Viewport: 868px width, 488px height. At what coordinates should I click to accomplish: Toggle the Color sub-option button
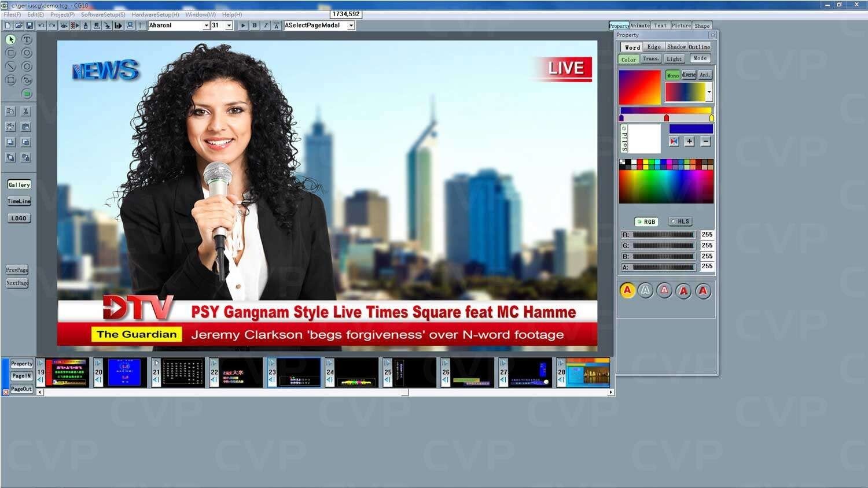[x=628, y=59]
